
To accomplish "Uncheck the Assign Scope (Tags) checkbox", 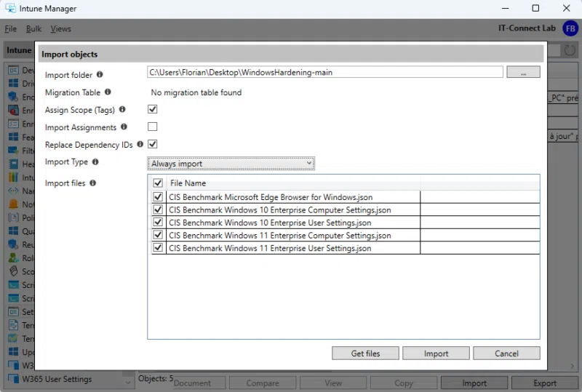I will [x=153, y=109].
